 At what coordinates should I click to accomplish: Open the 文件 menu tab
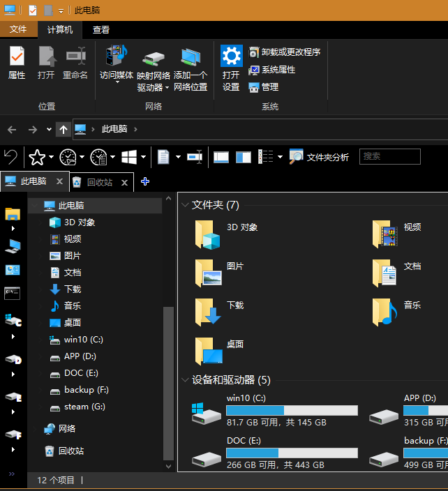tap(18, 29)
